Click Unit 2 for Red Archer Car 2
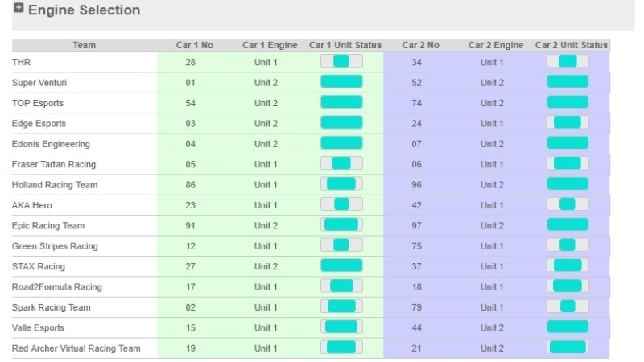The width and height of the screenshot is (644, 362). point(492,348)
